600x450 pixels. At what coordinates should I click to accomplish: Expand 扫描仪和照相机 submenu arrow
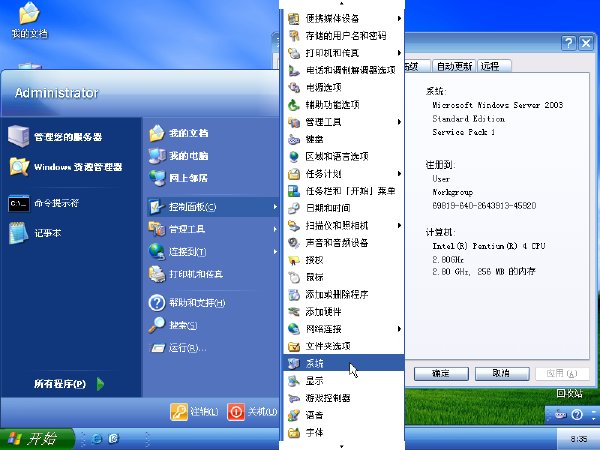399,225
